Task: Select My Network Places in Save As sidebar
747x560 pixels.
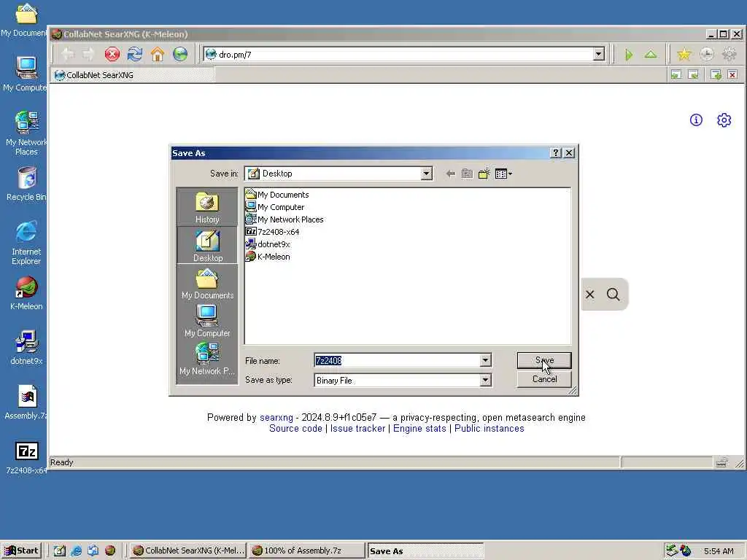Action: click(207, 359)
